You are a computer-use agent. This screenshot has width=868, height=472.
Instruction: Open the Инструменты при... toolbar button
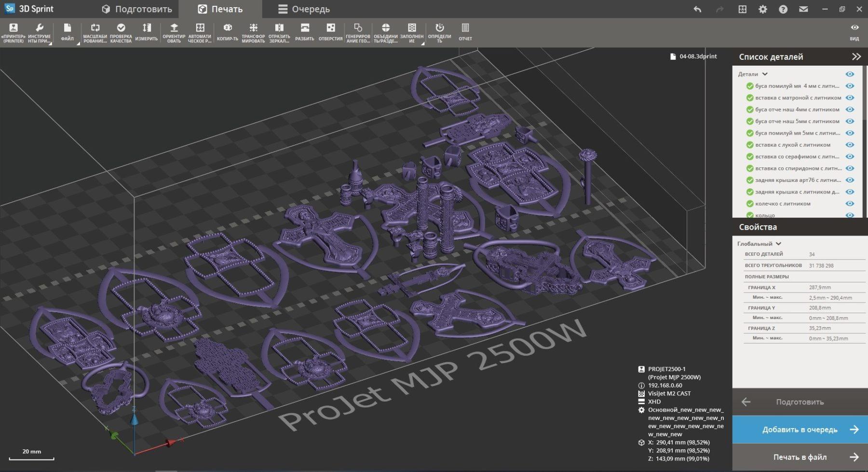[x=40, y=33]
